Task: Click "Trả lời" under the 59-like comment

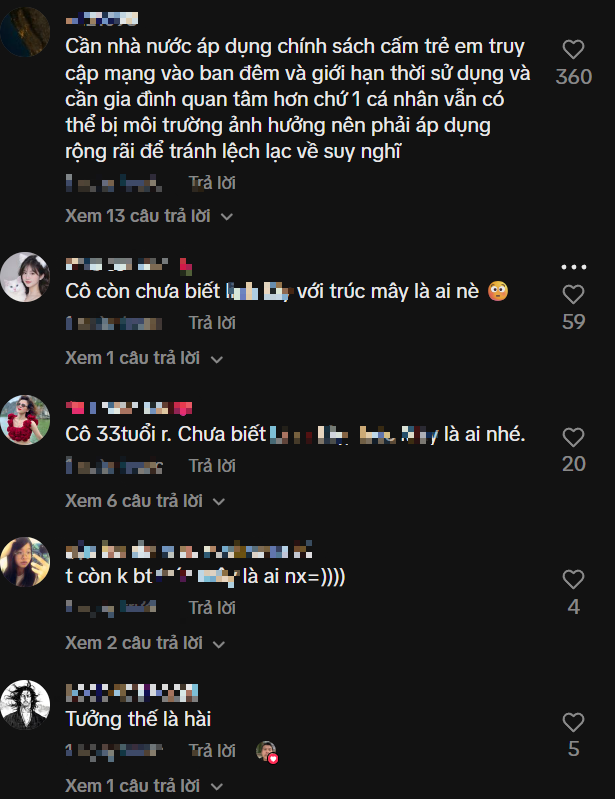Action: (x=212, y=323)
